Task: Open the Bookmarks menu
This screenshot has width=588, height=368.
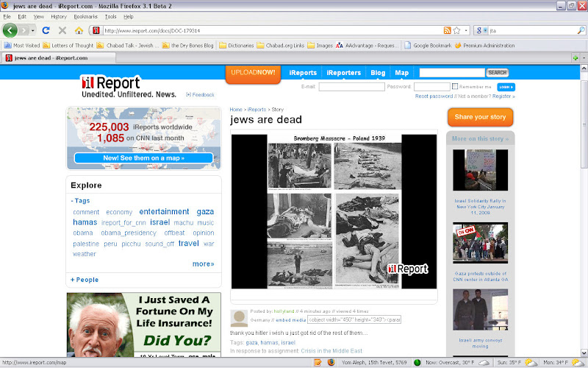Action: click(x=85, y=16)
